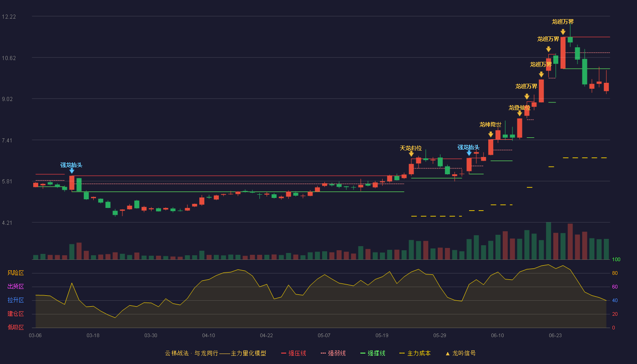
Task: Click the green dash icon for 强撑线
Action: click(363, 353)
